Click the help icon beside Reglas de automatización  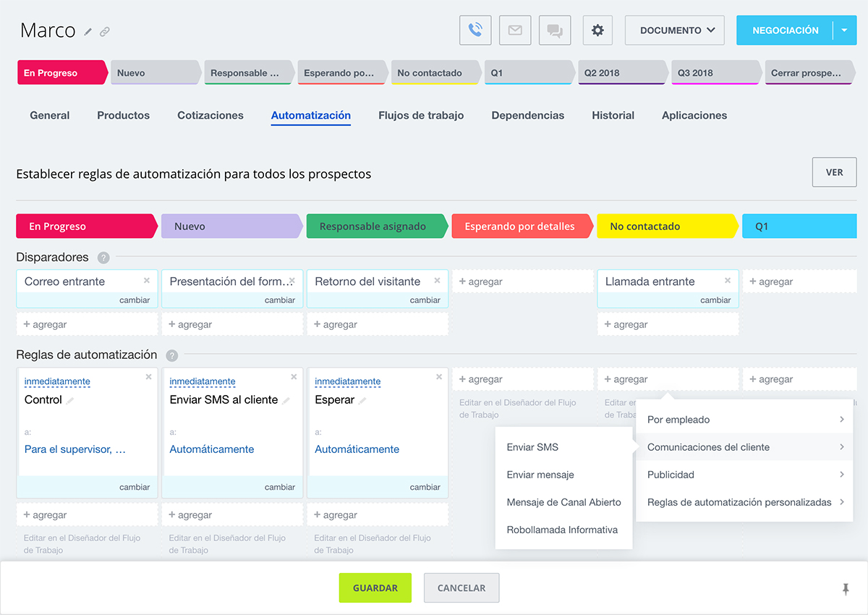(x=171, y=355)
